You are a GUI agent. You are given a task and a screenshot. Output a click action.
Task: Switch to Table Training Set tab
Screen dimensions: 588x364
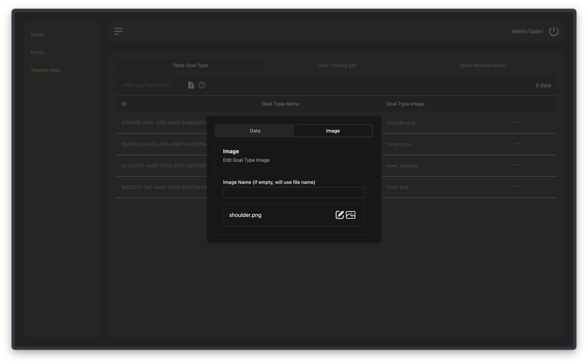coord(336,65)
